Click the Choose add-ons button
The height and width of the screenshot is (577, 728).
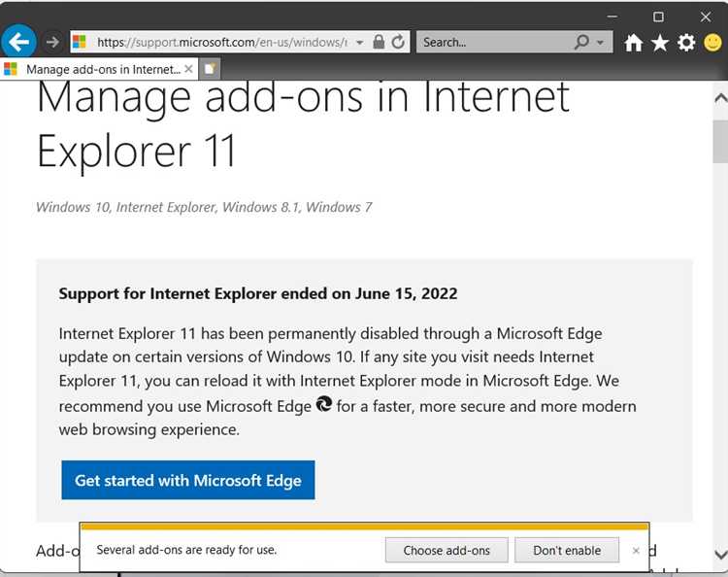click(447, 550)
